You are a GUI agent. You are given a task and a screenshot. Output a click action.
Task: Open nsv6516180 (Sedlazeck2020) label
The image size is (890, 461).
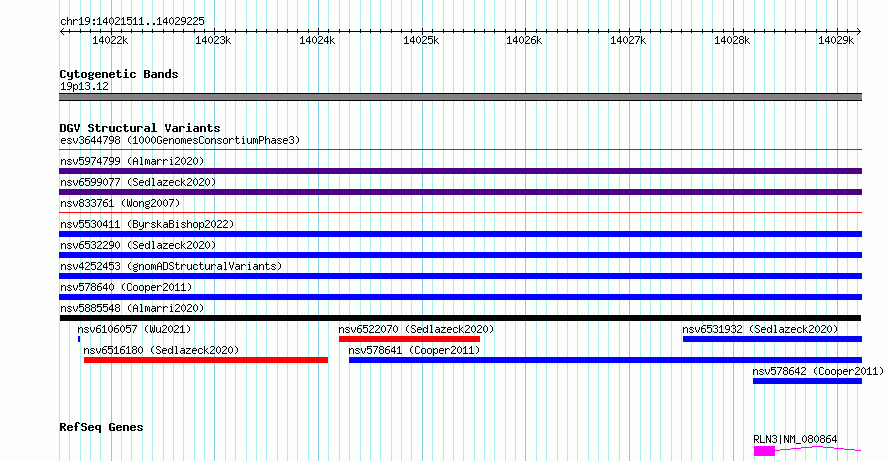click(x=161, y=350)
